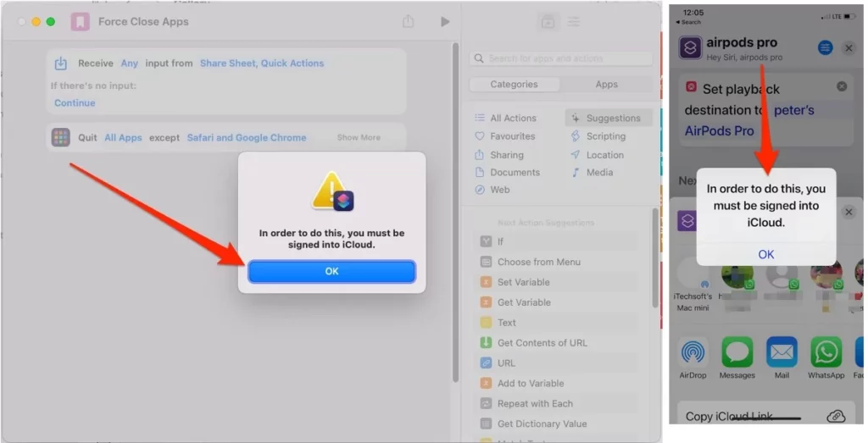Select Web category
The image size is (868, 443).
click(x=492, y=190)
